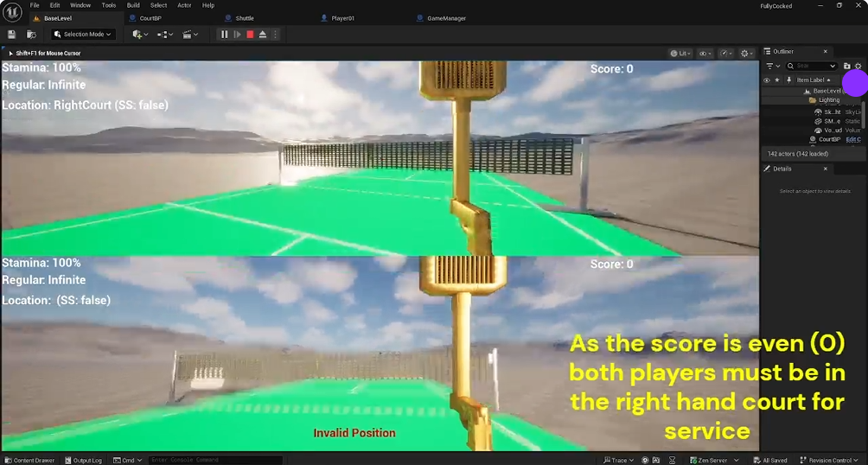Open the Actor menu
The height and width of the screenshot is (465, 868).
click(184, 5)
